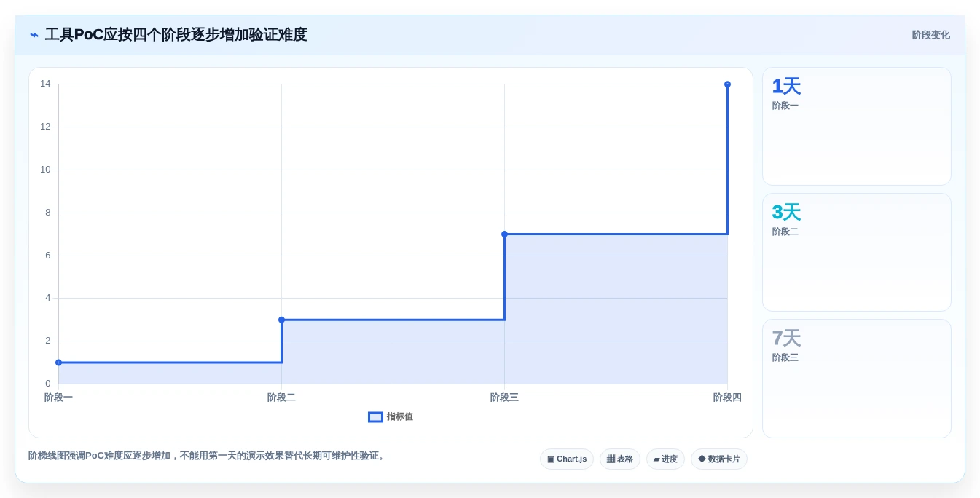Open the 3天 阶段二 data card
Screen dimensions: 980x498
[857, 252]
